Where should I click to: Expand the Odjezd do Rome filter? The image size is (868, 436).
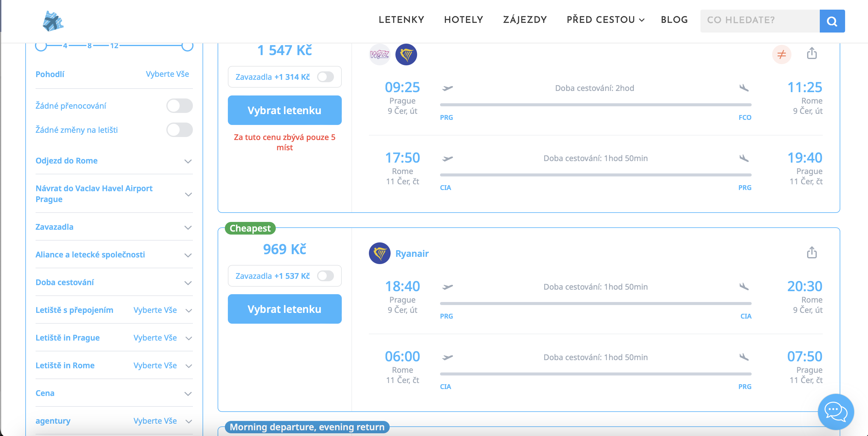[188, 161]
